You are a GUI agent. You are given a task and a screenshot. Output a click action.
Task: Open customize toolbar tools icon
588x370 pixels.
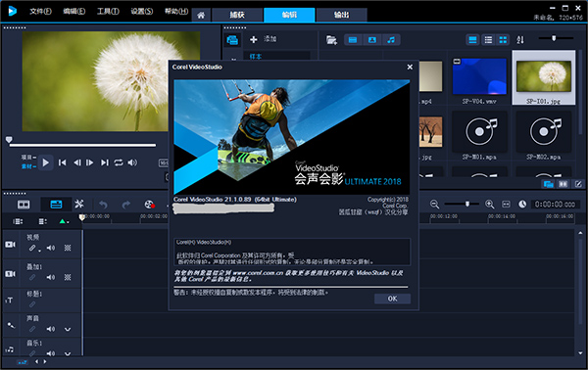tap(79, 205)
